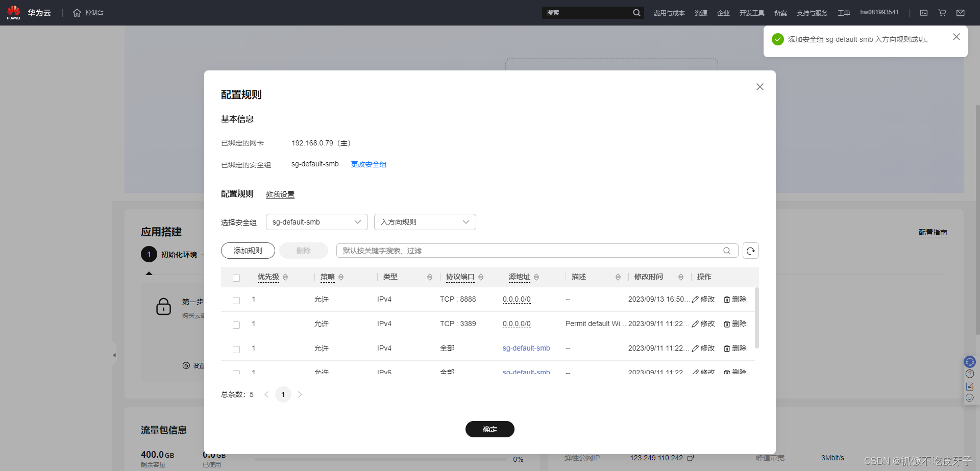Click the search magnifier in top bar

click(636, 13)
